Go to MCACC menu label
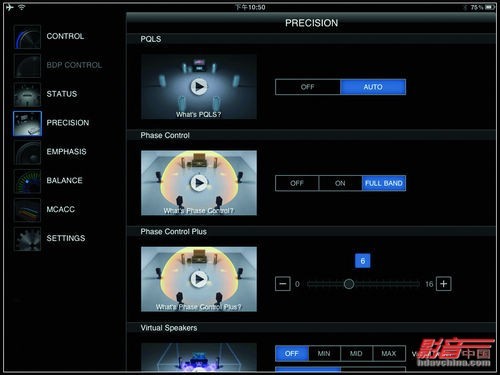The height and width of the screenshot is (375, 500). click(61, 209)
